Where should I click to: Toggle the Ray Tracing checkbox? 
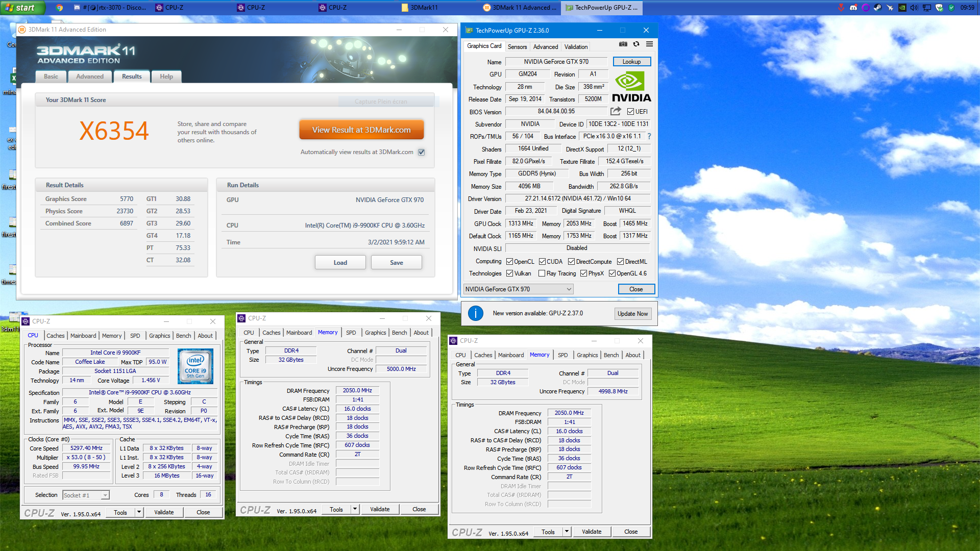542,273
